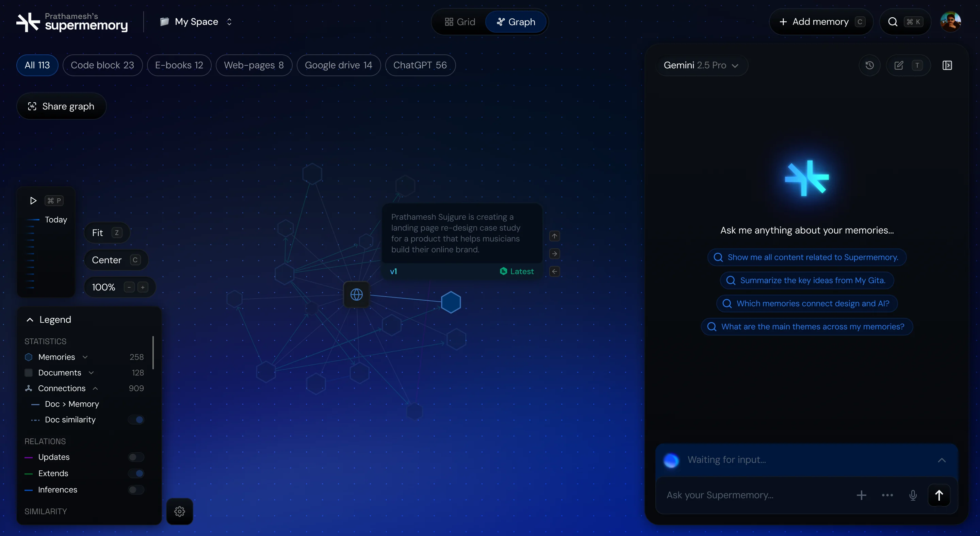Select the T text mode icon
Screen dimensions: 980x536
pos(918,65)
